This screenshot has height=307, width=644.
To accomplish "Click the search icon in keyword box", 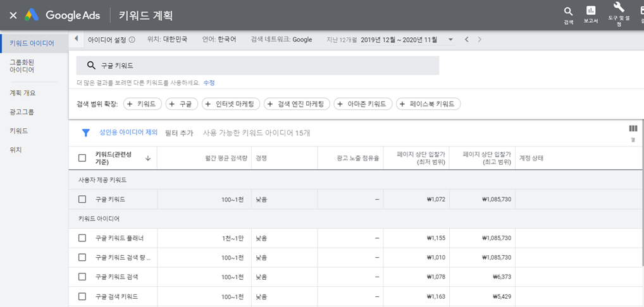I will (x=91, y=66).
